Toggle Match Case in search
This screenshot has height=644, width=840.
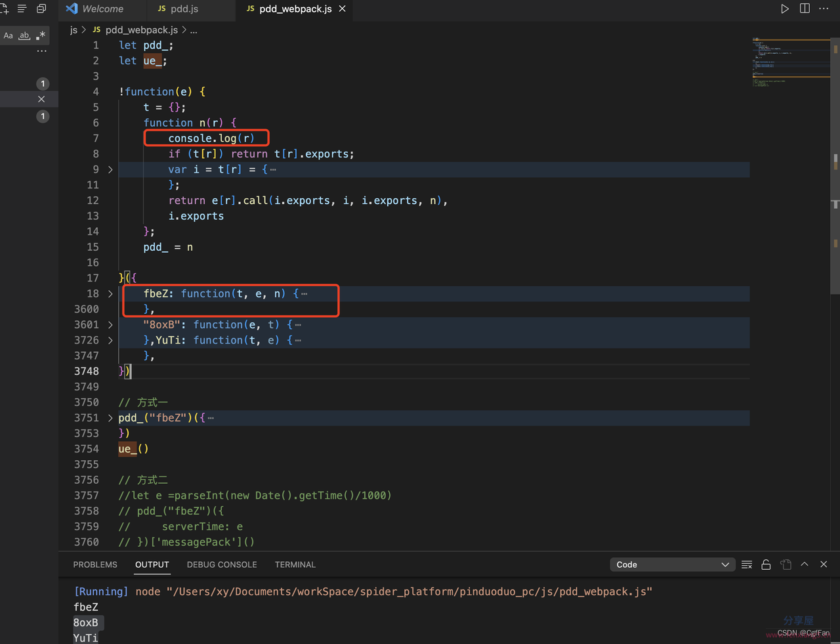(x=8, y=35)
